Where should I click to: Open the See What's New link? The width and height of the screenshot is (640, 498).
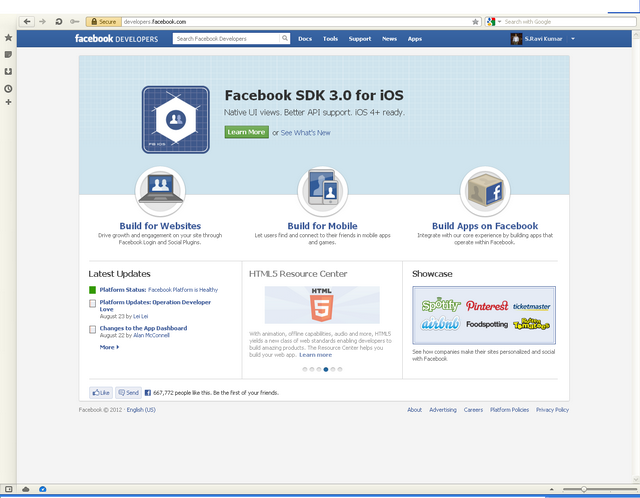(x=305, y=133)
